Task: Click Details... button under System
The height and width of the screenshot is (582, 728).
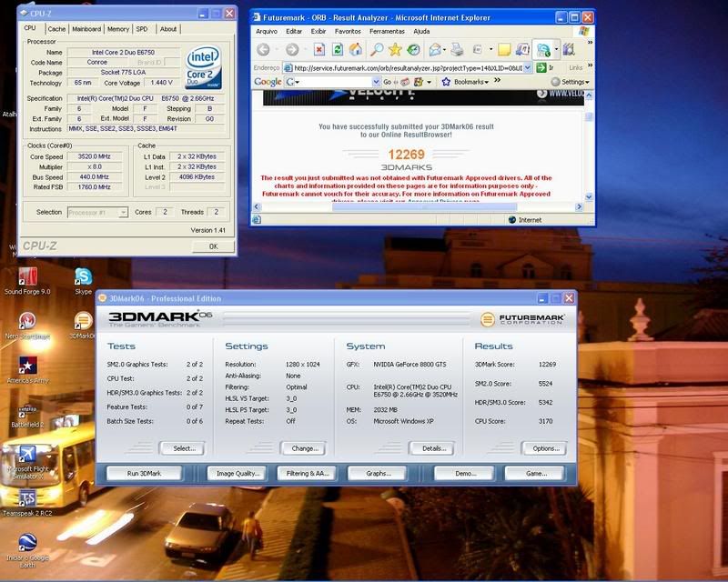Action: (x=432, y=448)
